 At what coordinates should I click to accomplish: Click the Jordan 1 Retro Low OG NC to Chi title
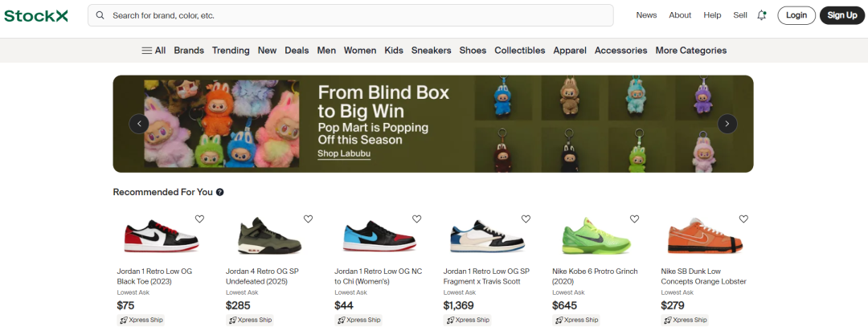tap(378, 276)
